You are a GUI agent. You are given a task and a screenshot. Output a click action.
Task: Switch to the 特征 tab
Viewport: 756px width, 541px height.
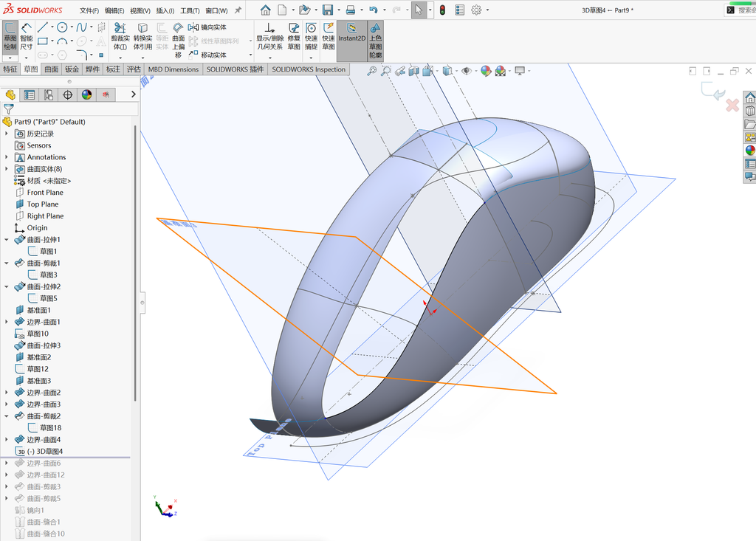click(10, 69)
